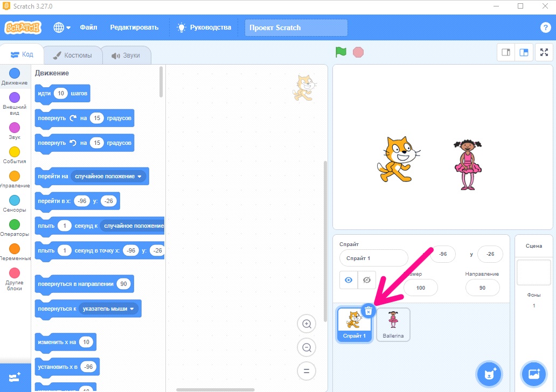Click the Scratch 3.27.0 window icon
Image resolution: width=556 pixels, height=392 pixels.
[6, 6]
